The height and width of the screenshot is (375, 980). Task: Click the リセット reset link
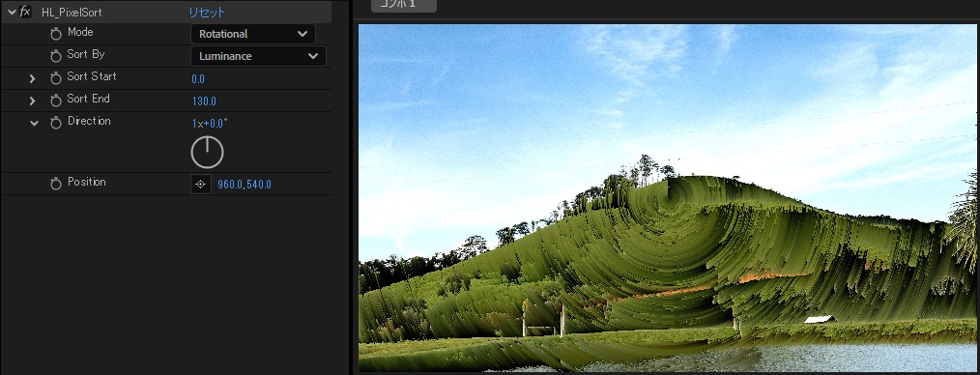207,12
